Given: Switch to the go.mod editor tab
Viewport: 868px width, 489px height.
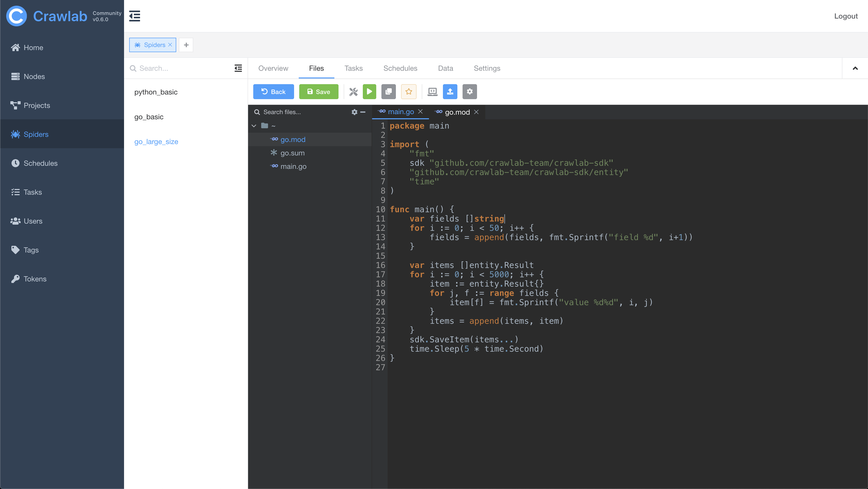Looking at the screenshot, I should 457,112.
